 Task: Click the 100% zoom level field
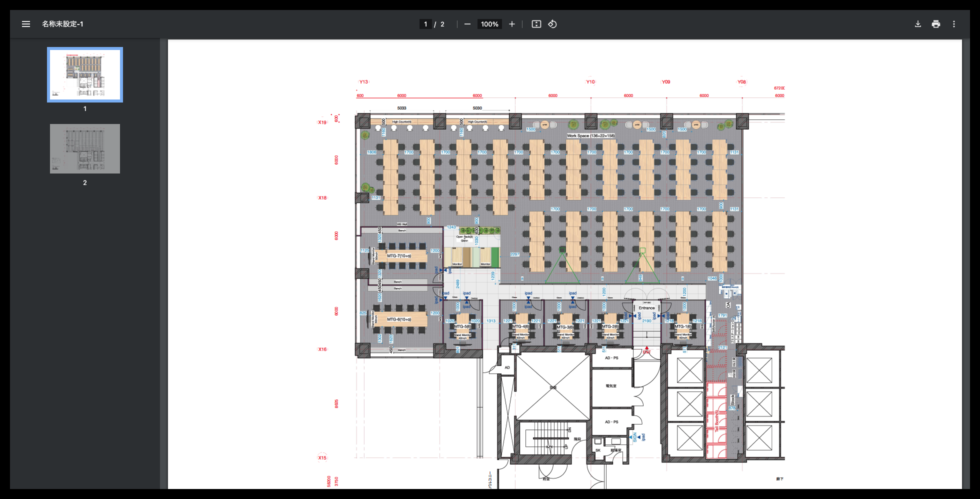(489, 24)
